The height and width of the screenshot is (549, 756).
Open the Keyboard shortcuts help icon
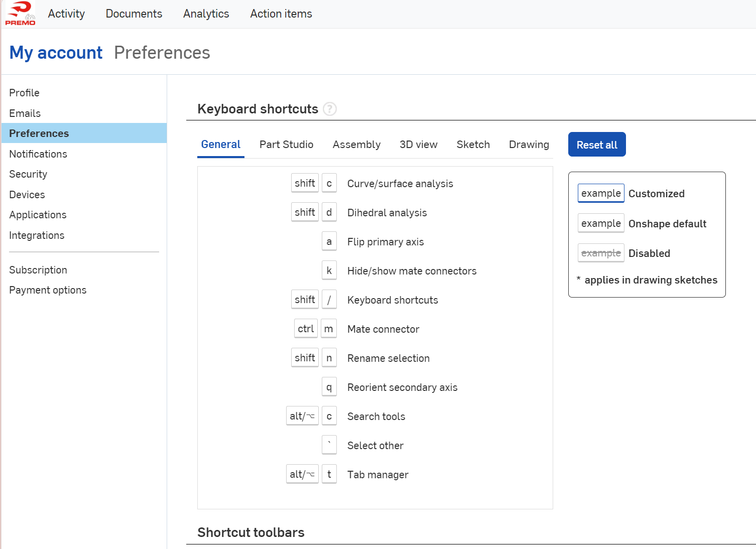tap(330, 109)
